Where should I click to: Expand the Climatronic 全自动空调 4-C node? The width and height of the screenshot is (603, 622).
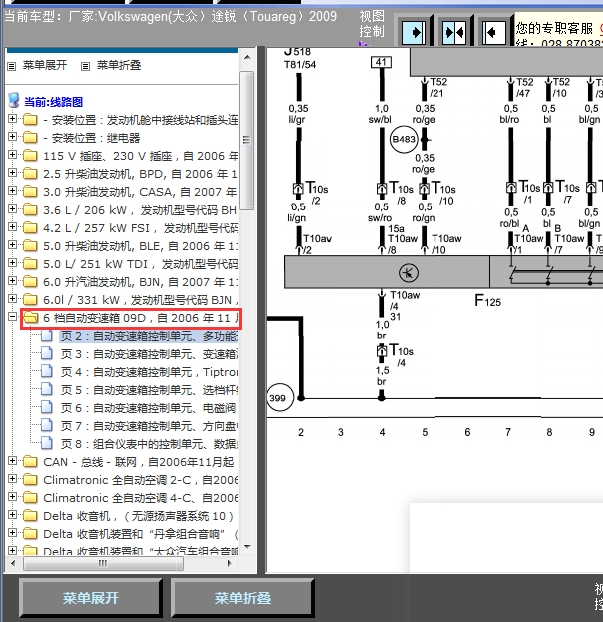click(x=12, y=497)
